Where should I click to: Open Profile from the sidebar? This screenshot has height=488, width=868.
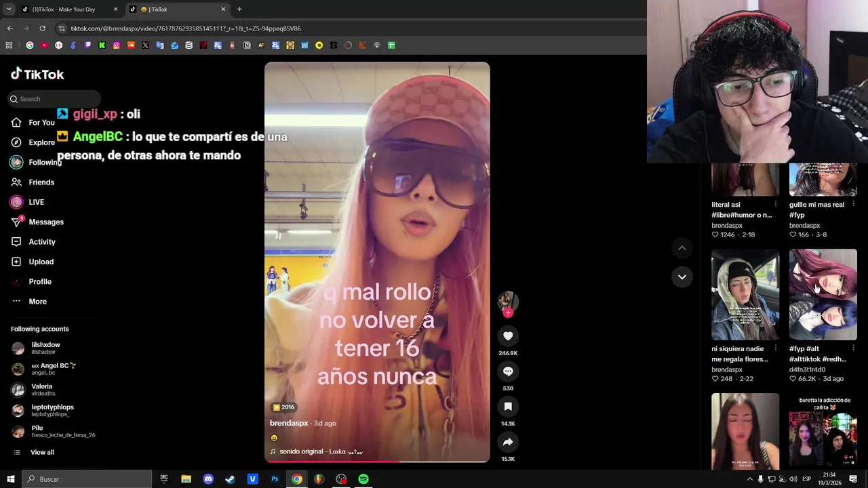pos(31,281)
